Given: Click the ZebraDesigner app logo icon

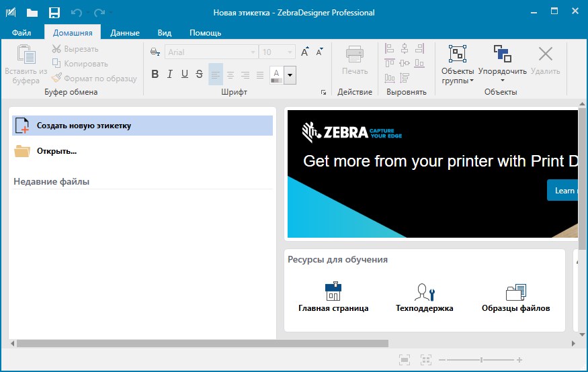Looking at the screenshot, I should tap(11, 12).
